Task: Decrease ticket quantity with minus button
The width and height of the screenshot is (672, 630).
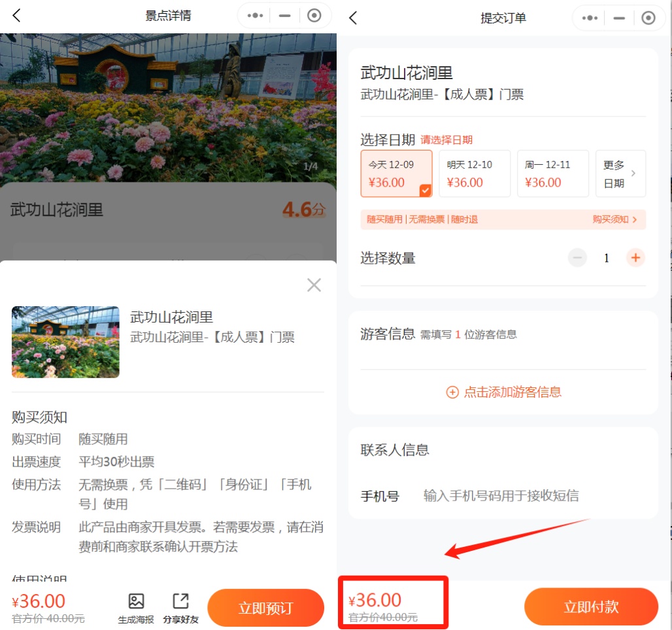Action: [x=577, y=258]
